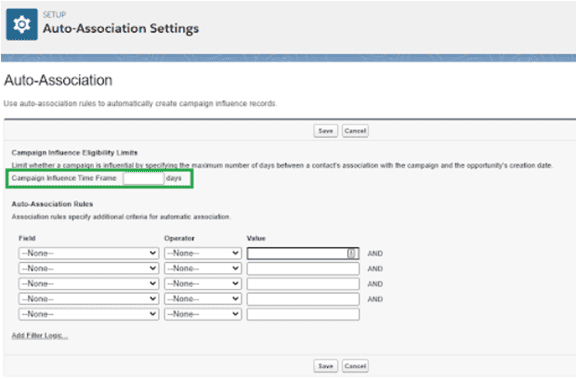Click the bottom Save button
Image resolution: width=576 pixels, height=379 pixels.
coord(325,366)
